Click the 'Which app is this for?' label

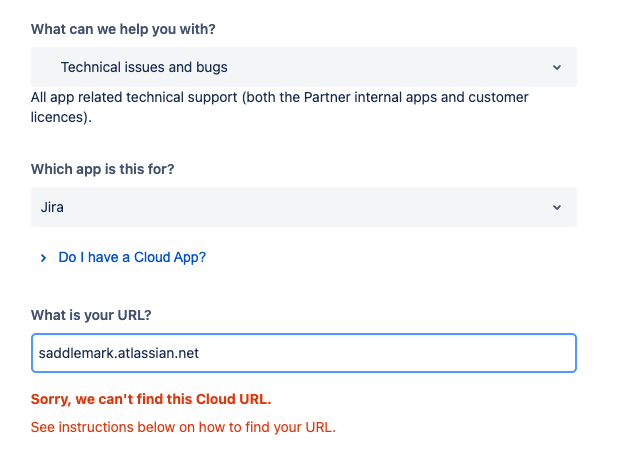pyautogui.click(x=103, y=169)
